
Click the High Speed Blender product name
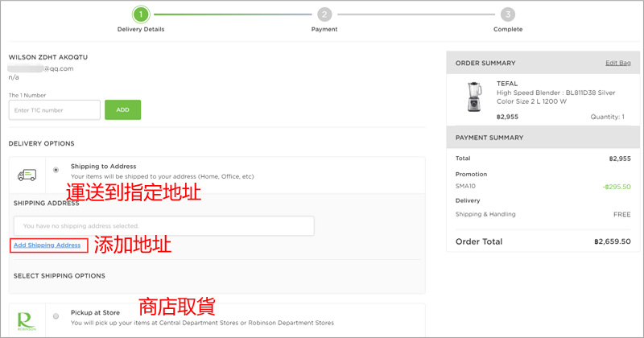coord(554,97)
